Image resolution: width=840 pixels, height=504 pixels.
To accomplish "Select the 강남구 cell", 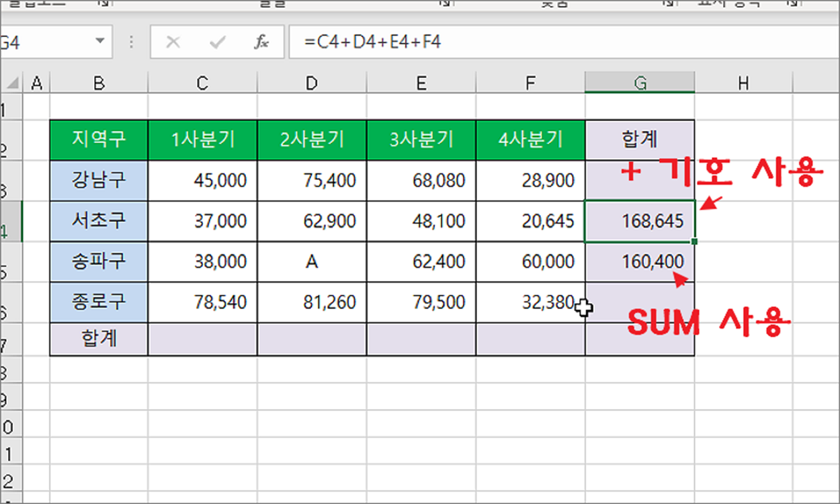I will pyautogui.click(x=99, y=180).
